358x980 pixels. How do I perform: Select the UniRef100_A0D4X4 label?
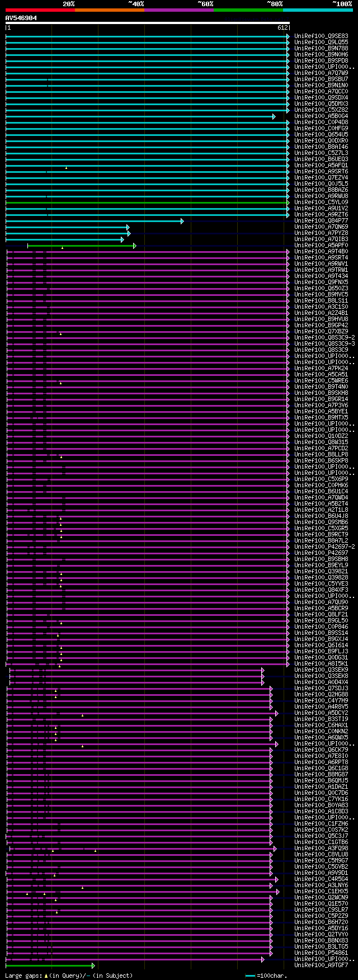point(321,682)
